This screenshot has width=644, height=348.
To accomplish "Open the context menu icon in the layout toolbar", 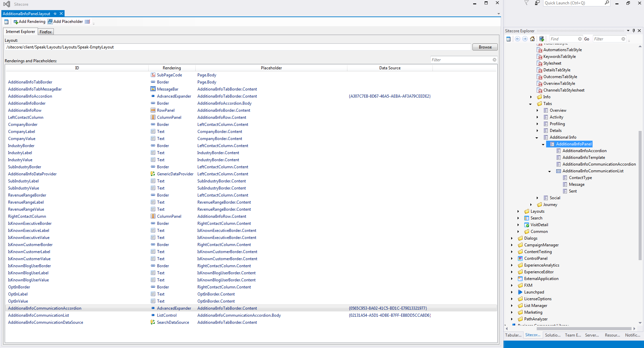I will coord(6,22).
